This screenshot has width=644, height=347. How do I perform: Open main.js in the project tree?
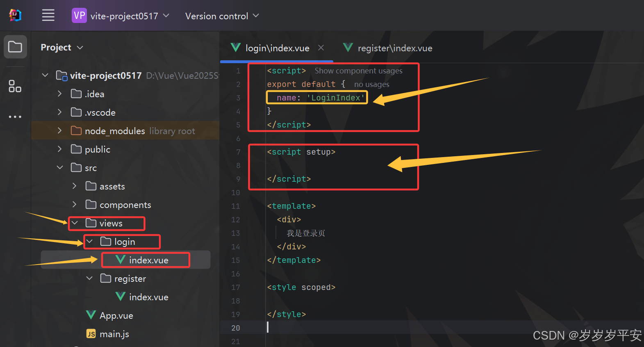pyautogui.click(x=114, y=334)
